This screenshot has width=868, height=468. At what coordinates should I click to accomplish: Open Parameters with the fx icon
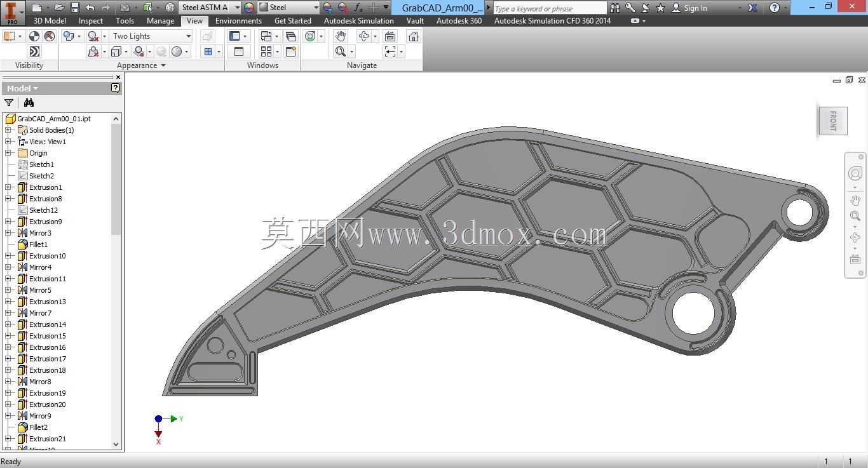358,8
